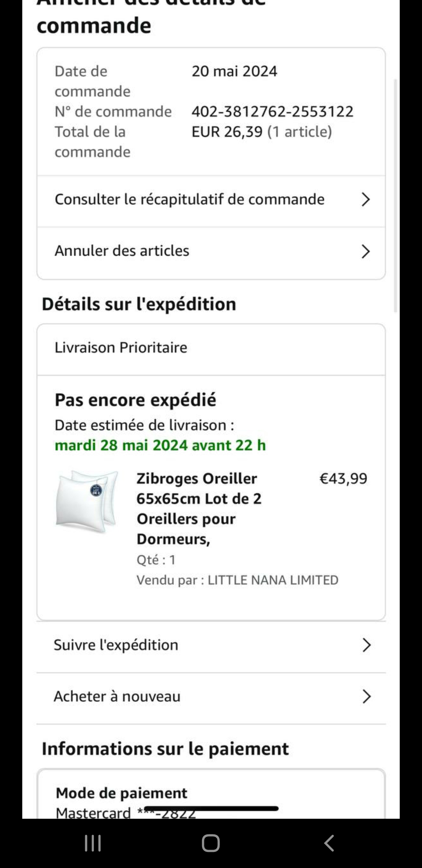
Task: Choose Acheter à nouveau
Action: click(117, 697)
